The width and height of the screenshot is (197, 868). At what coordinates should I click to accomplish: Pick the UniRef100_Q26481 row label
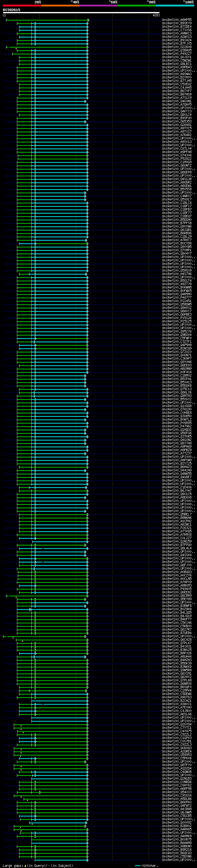point(177,125)
